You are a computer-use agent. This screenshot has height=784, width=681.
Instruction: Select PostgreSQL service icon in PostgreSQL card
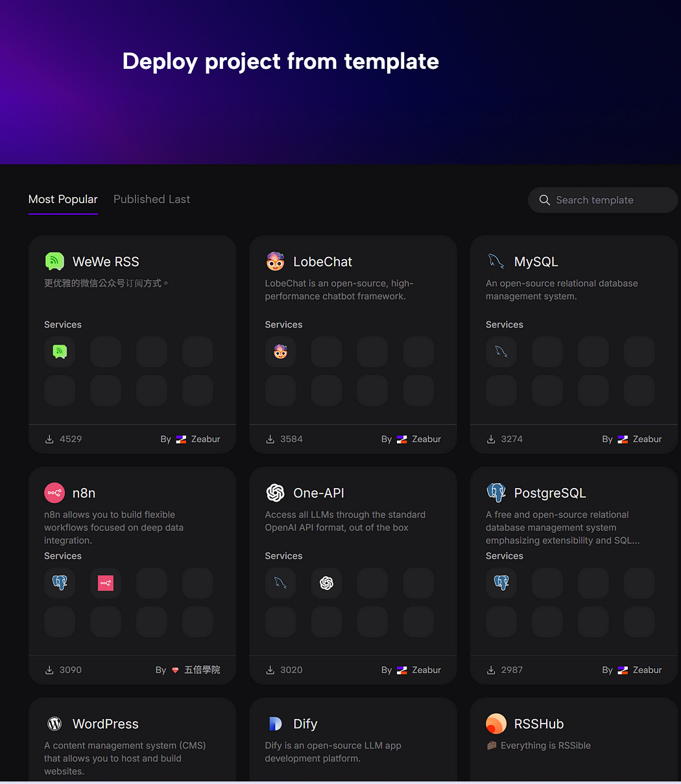pyautogui.click(x=501, y=583)
